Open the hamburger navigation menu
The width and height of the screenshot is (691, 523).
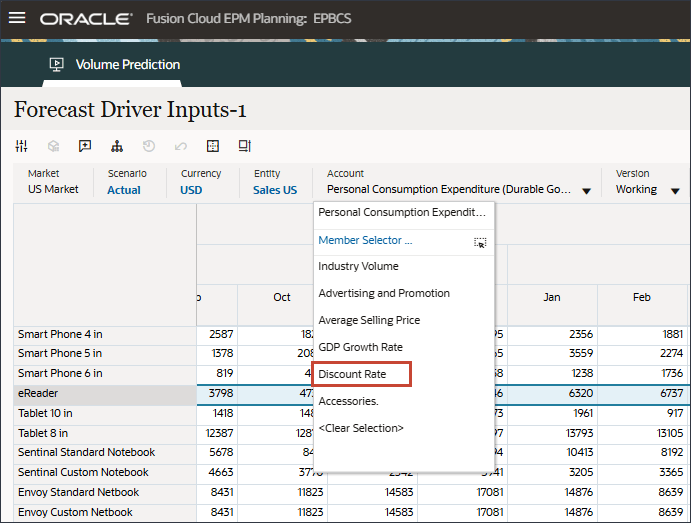pos(17,18)
